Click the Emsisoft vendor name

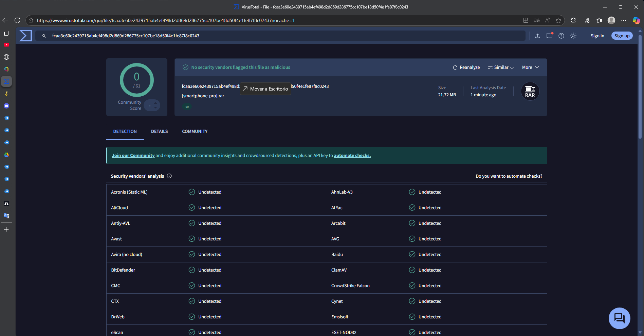(340, 317)
